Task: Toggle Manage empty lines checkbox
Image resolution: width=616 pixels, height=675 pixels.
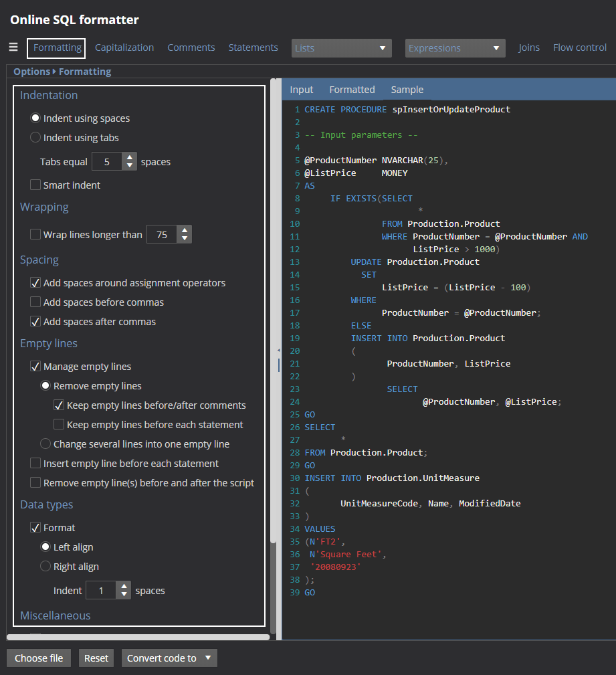Action: (x=35, y=366)
